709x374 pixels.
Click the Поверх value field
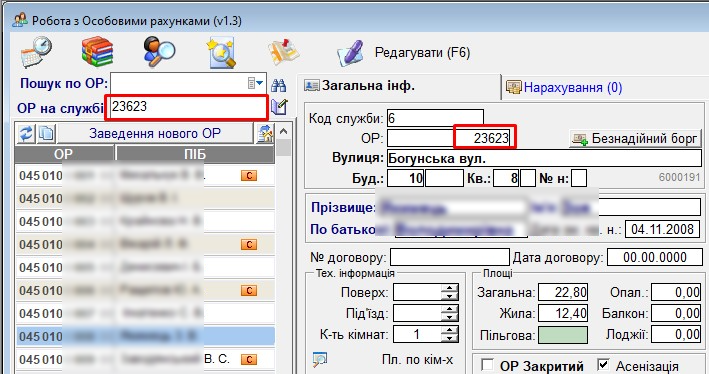pos(417,292)
